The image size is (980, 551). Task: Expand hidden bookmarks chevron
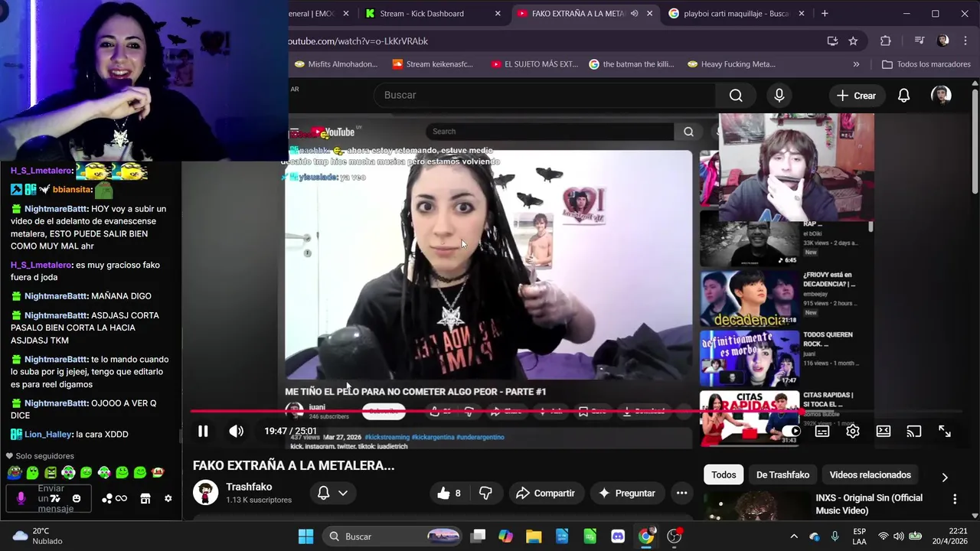point(856,64)
